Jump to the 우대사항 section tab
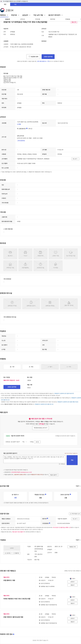81x644 pixels. point(38,19)
